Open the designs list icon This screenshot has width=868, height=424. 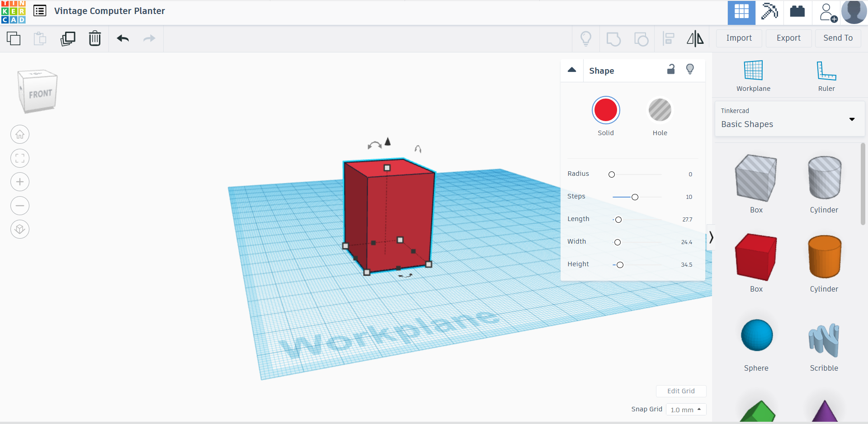tap(40, 11)
